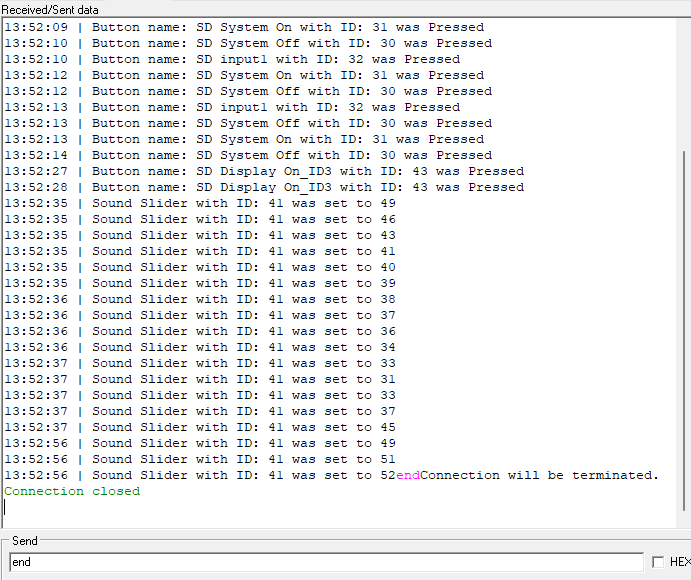Click the 13:52:09 SD System On log line
The image size is (691, 580).
point(244,27)
